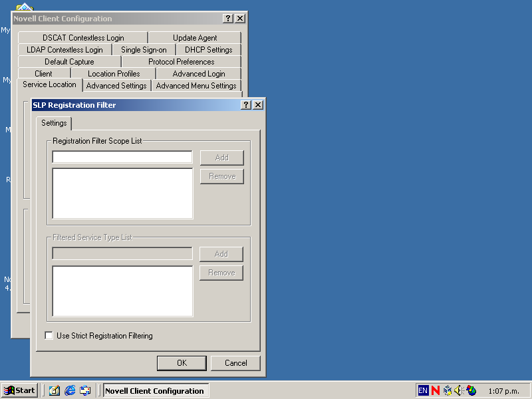
Task: Click help question mark in SLP Registration Filter
Action: pos(245,105)
